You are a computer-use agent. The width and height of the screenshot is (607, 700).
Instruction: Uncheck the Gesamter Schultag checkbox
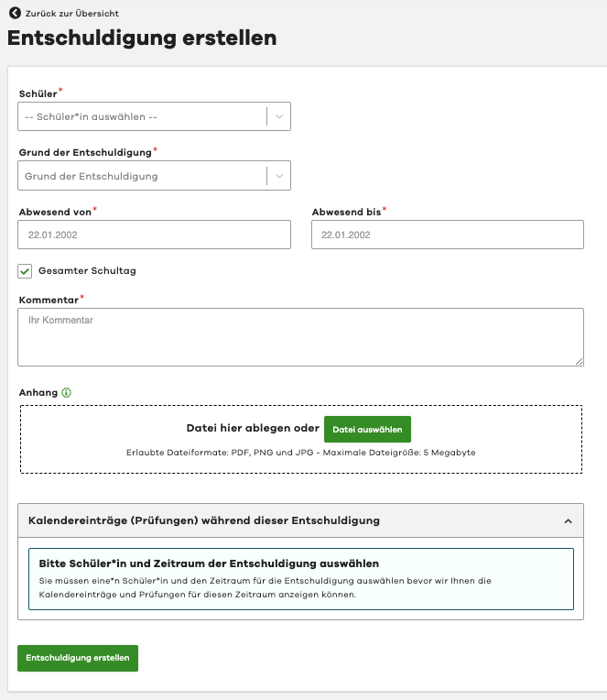pos(26,271)
